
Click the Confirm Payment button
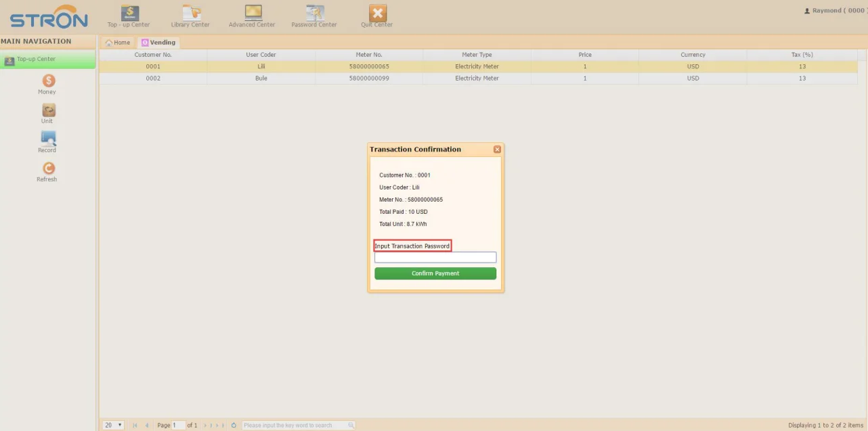pyautogui.click(x=435, y=273)
